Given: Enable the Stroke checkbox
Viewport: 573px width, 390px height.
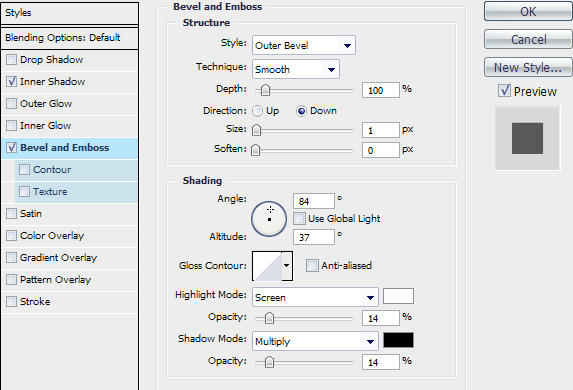Looking at the screenshot, I should coord(12,302).
